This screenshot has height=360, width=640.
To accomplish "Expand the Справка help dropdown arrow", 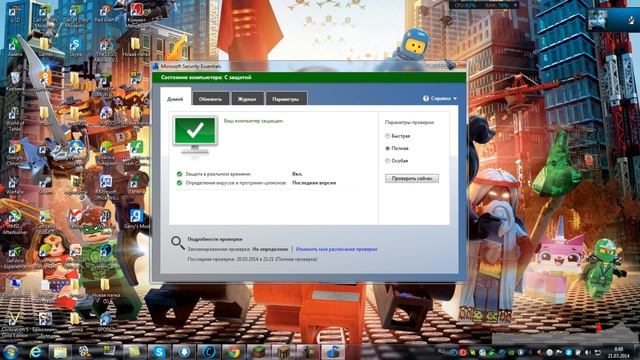I will (455, 98).
